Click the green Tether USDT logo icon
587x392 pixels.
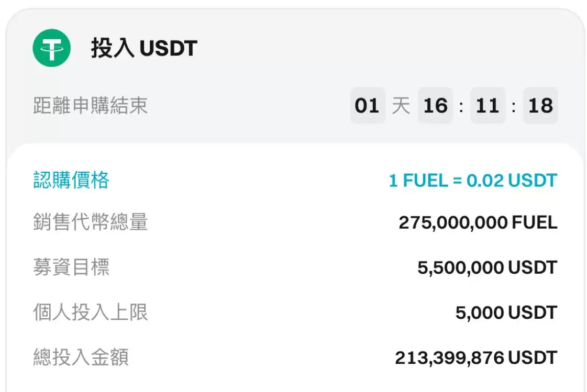(x=51, y=48)
